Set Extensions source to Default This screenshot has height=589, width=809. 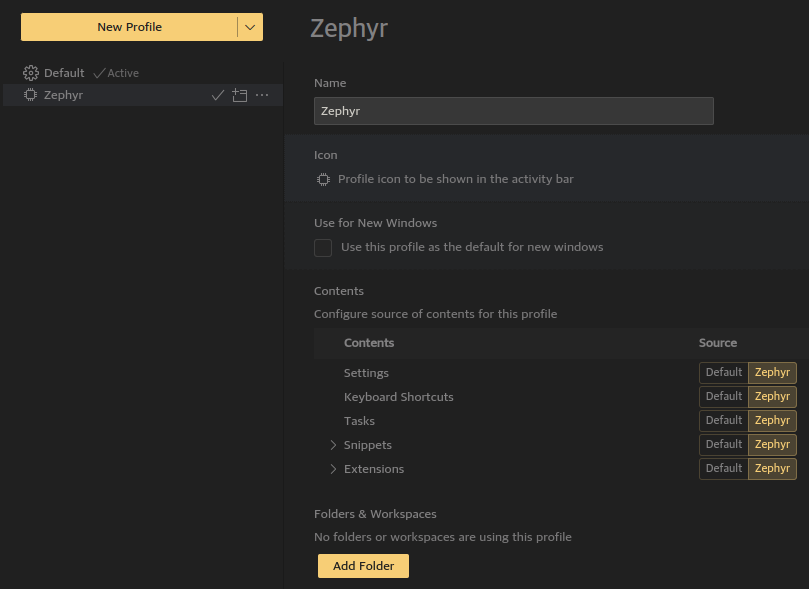(723, 469)
